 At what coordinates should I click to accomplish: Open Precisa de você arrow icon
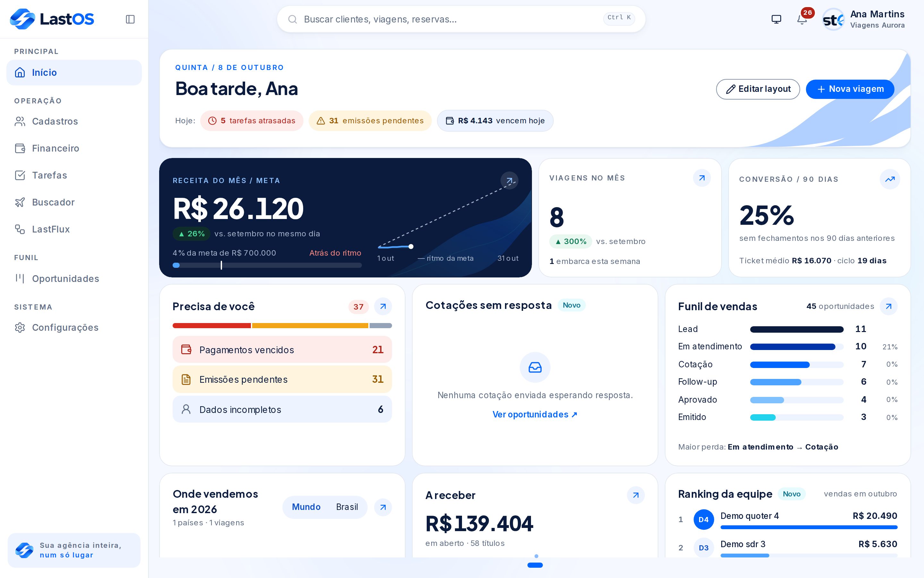pos(383,306)
